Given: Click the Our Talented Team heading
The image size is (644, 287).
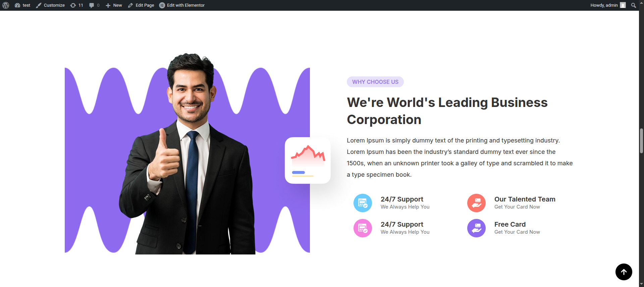Looking at the screenshot, I should [x=525, y=199].
